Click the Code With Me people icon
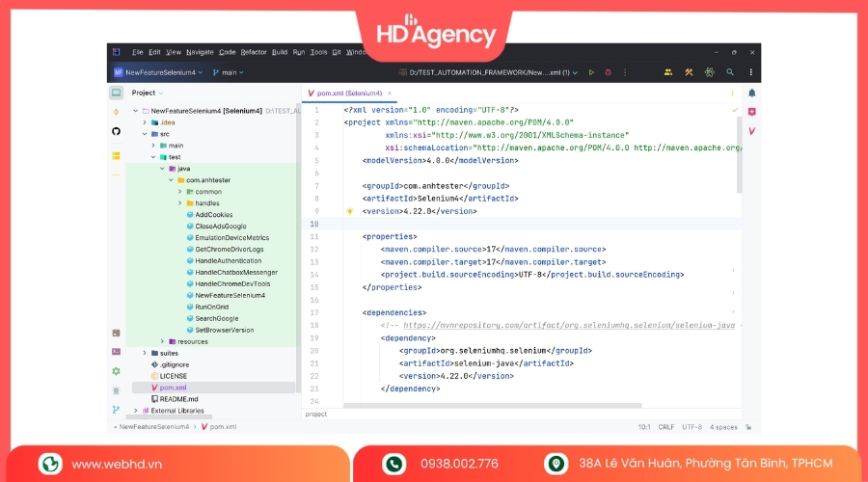The height and width of the screenshot is (482, 868). [x=667, y=72]
